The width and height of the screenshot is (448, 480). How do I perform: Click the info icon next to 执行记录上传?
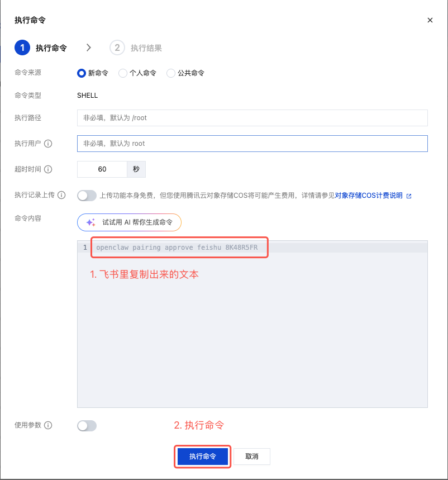point(61,195)
